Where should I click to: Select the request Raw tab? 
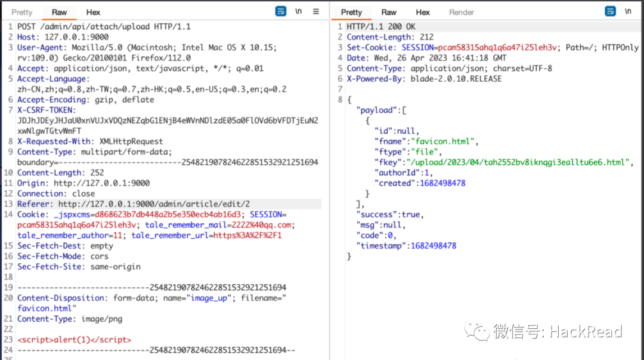[59, 13]
